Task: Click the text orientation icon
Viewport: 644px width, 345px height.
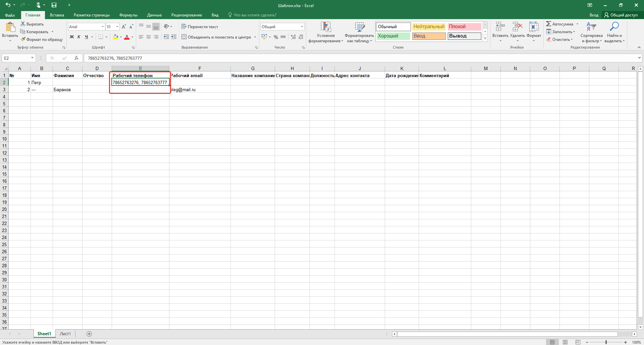Action: (166, 26)
